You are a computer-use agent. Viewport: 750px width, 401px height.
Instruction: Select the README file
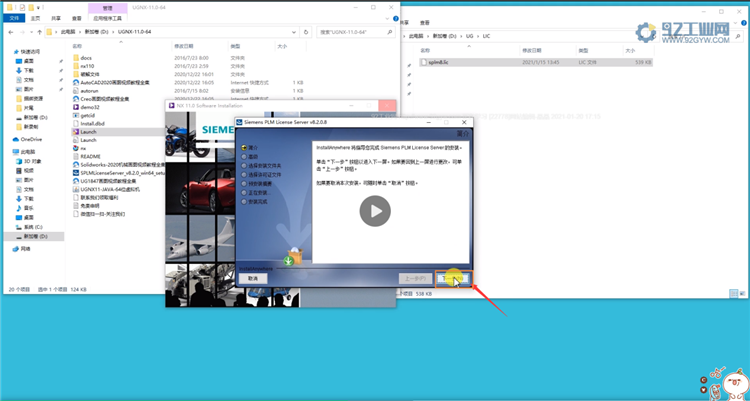90,156
